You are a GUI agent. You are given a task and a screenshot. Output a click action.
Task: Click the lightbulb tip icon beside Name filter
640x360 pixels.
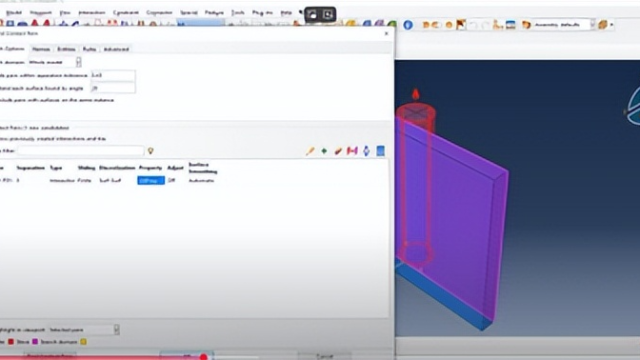(151, 151)
